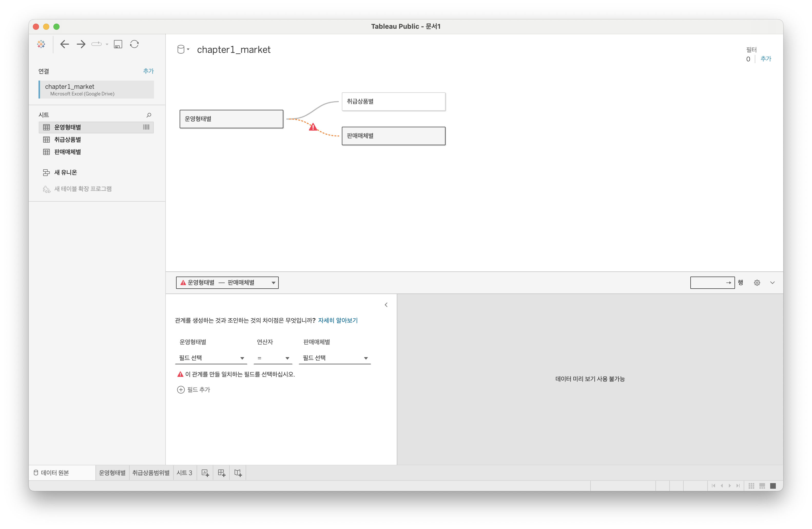
Task: Click the new story icon
Action: pyautogui.click(x=238, y=473)
